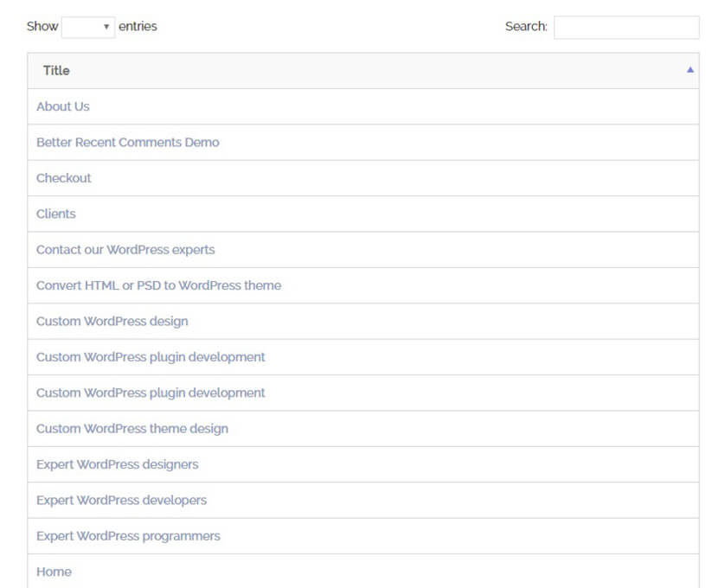Click Convert HTML or PSD to WordPress theme
The height and width of the screenshot is (588, 725).
point(158,285)
